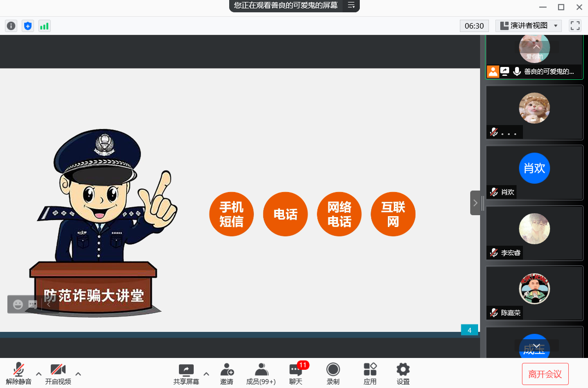588x388 pixels.
Task: Expand audio options arrow beside mute
Action: click(39, 374)
